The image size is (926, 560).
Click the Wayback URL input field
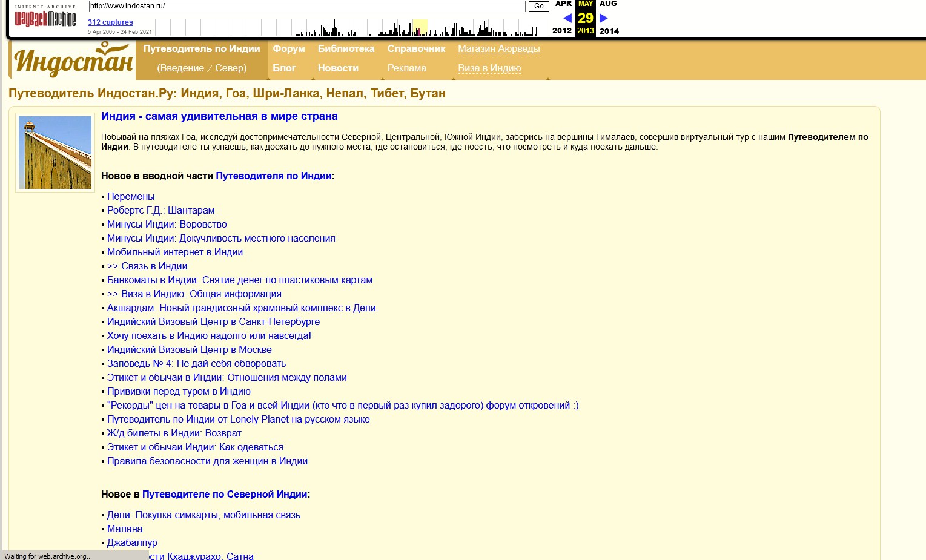coord(306,6)
